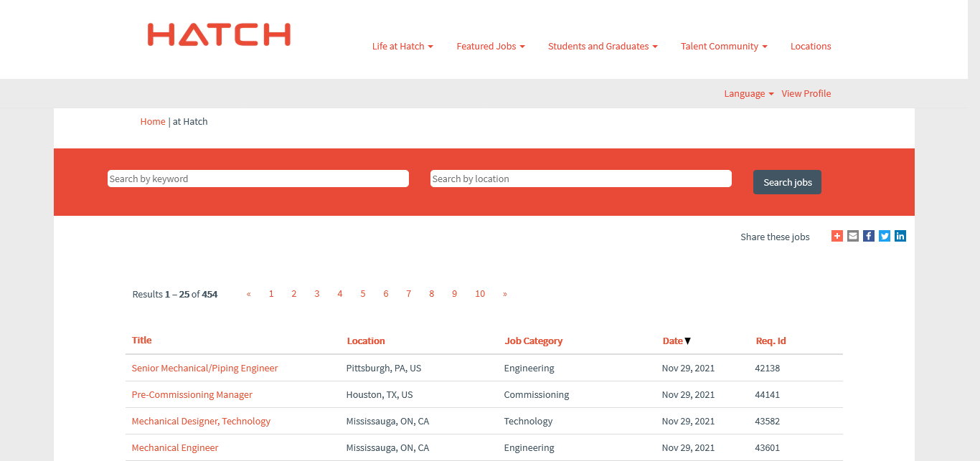Open View Profile
980x461 pixels.
[x=806, y=94]
